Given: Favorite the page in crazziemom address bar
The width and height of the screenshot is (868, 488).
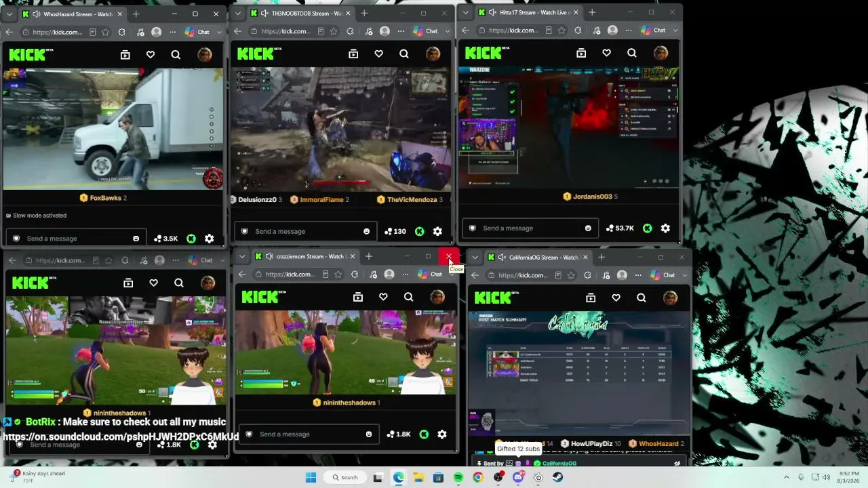Looking at the screenshot, I should click(338, 274).
